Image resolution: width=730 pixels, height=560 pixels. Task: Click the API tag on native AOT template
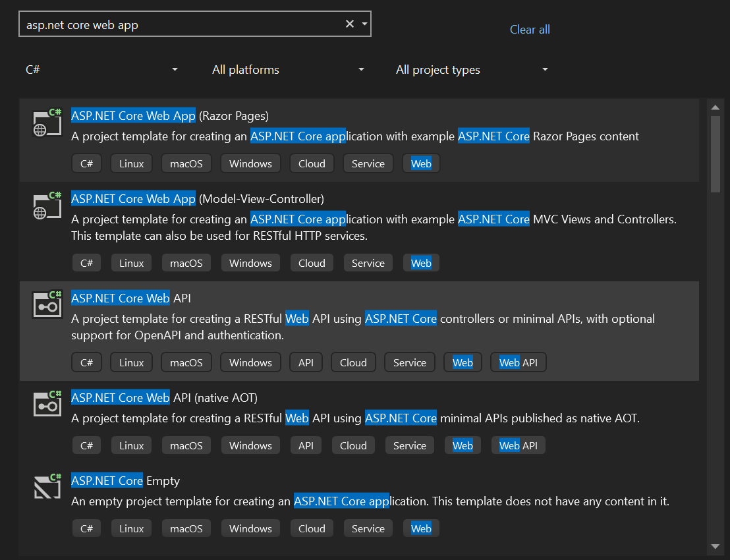(x=306, y=445)
